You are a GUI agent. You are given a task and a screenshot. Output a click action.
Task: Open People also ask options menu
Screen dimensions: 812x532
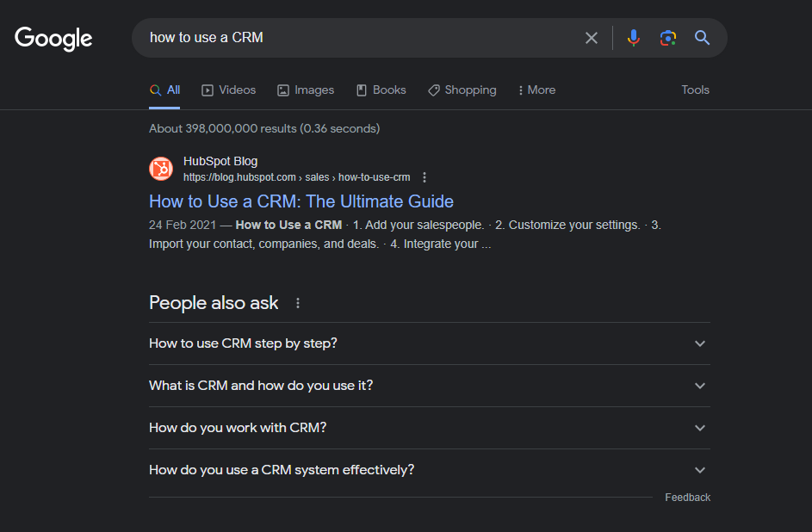point(298,303)
